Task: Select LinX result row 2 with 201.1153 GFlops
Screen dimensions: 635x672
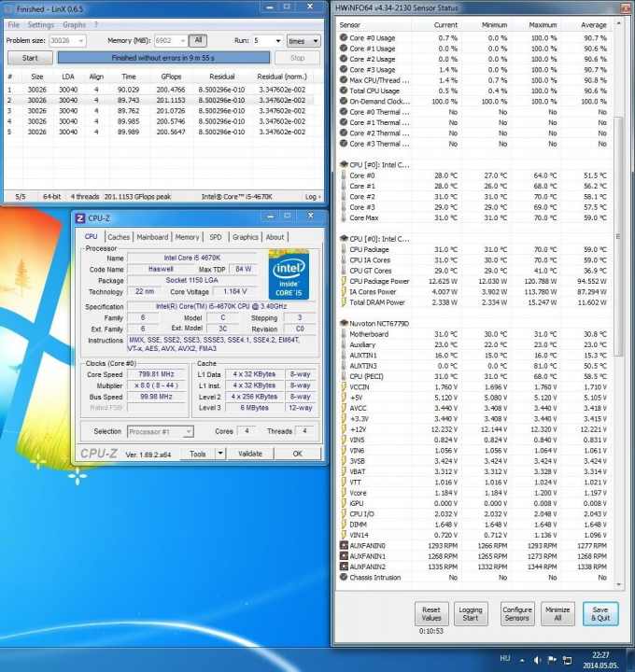Action: [160, 100]
